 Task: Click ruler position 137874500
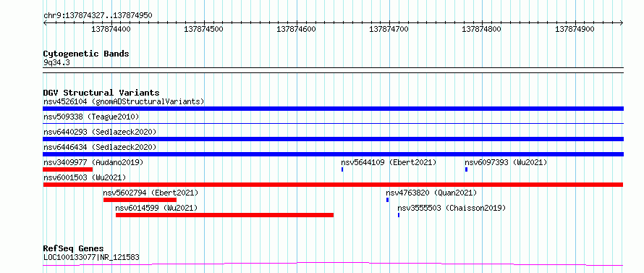tap(204, 29)
